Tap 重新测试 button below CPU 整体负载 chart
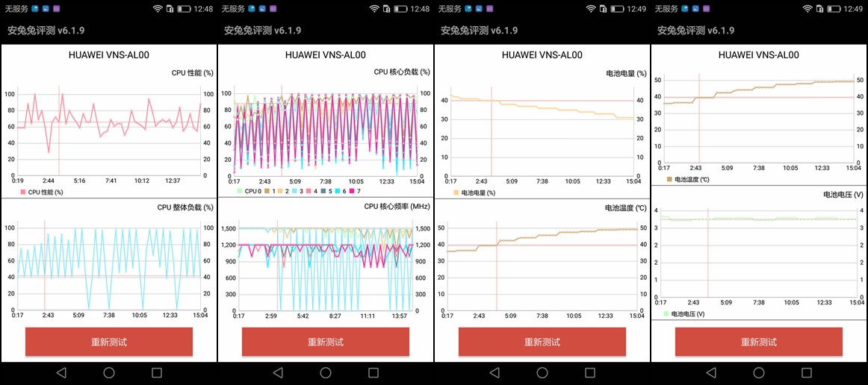This screenshot has width=868, height=385. (109, 342)
